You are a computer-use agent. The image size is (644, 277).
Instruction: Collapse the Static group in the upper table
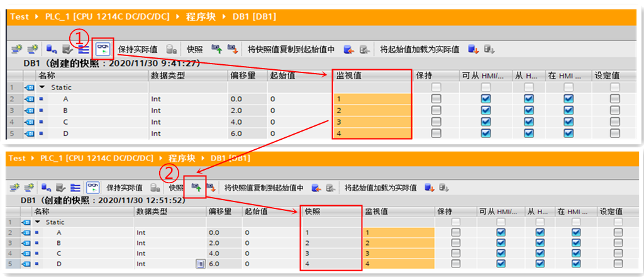tap(42, 88)
